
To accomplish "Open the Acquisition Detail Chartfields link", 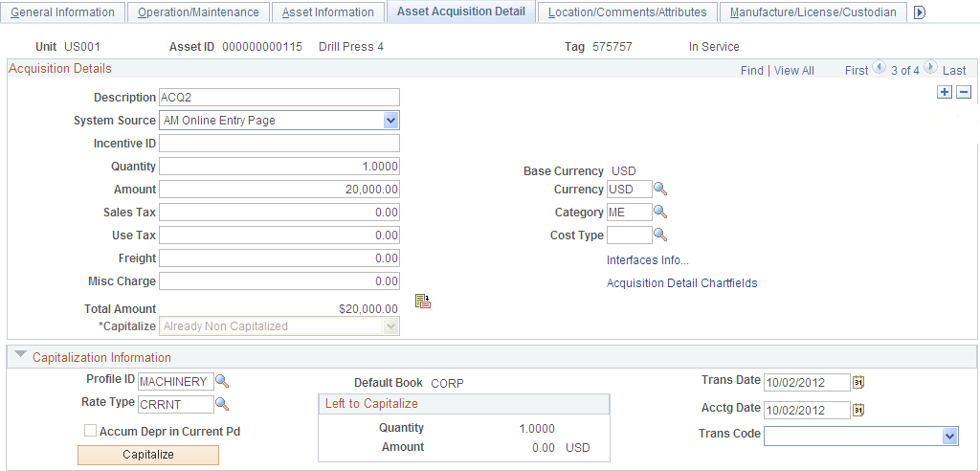I will [681, 283].
